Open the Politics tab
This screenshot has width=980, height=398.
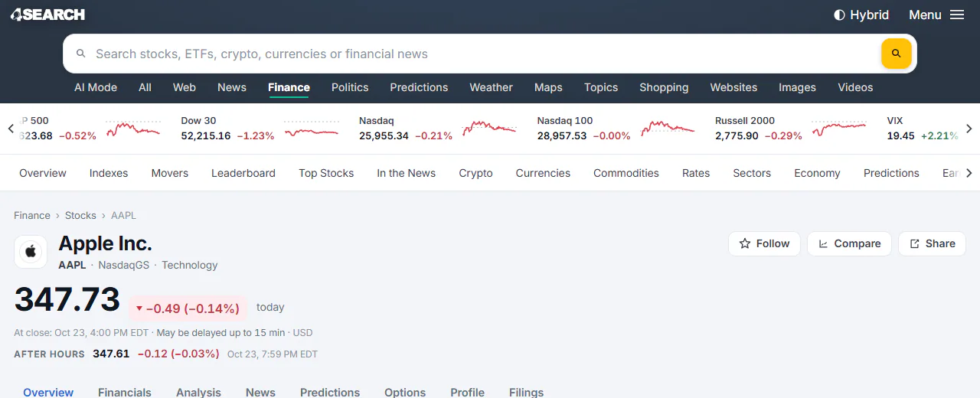tap(350, 87)
